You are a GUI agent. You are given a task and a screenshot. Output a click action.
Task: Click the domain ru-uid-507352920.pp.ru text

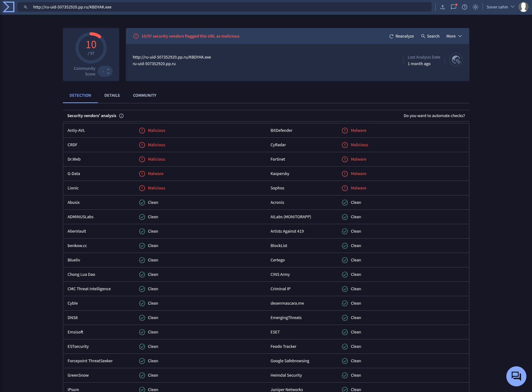tap(154, 64)
